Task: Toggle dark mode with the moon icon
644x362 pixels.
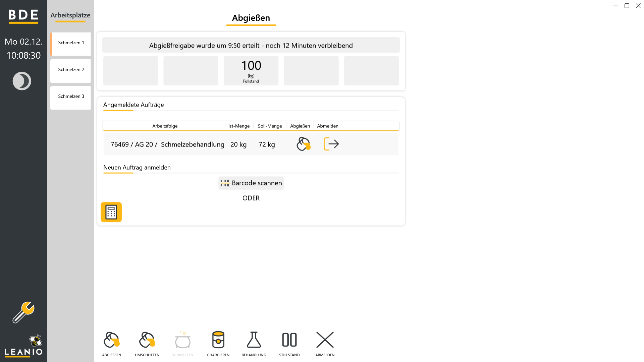Action: 22,81
